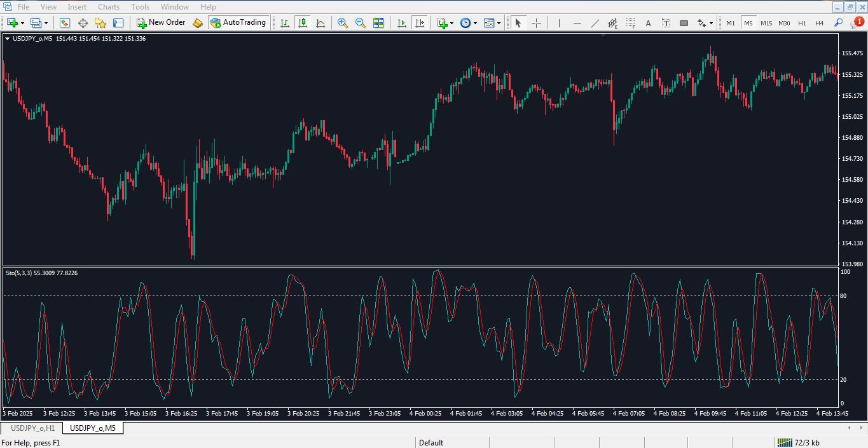The height and width of the screenshot is (448, 868).
Task: Click the arrows objects icon
Action: pyautogui.click(x=702, y=23)
